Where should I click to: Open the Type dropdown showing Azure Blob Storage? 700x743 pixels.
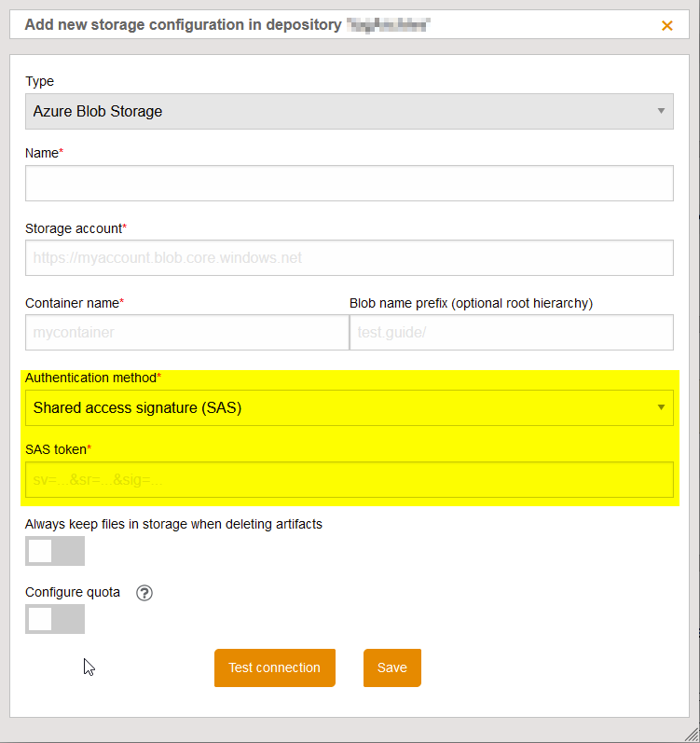349,111
